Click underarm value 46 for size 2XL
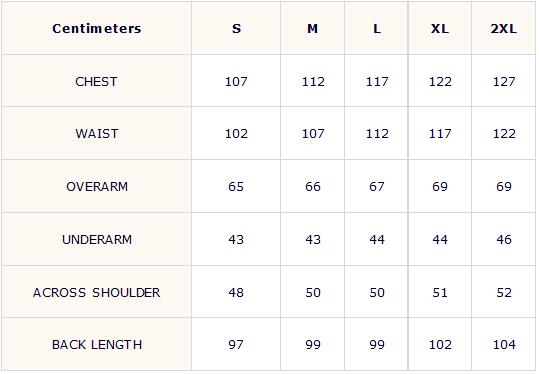 tap(504, 240)
